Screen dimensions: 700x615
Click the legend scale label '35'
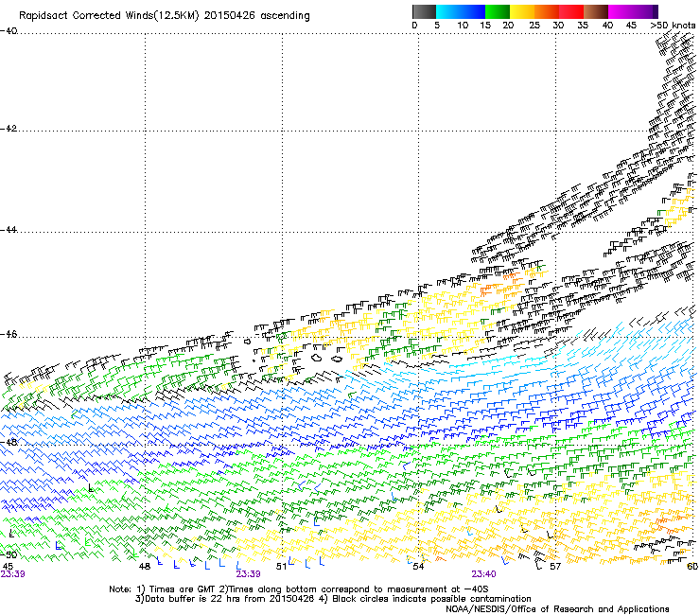(583, 26)
